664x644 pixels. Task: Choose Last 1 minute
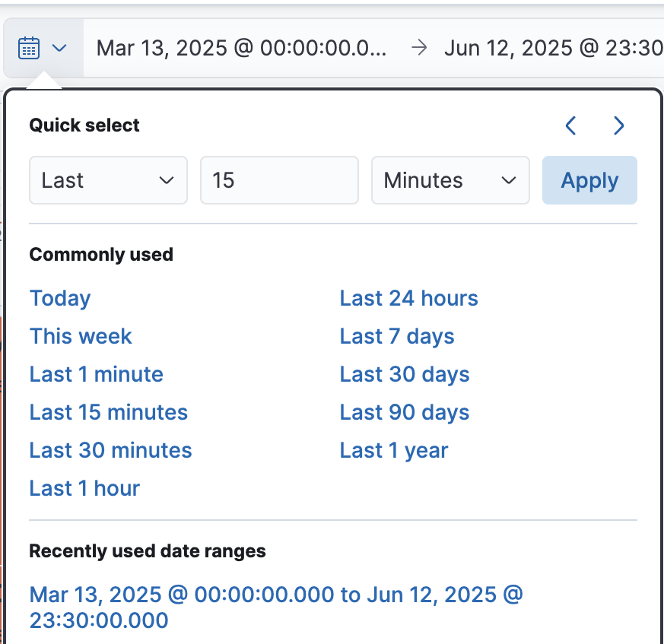(x=97, y=375)
